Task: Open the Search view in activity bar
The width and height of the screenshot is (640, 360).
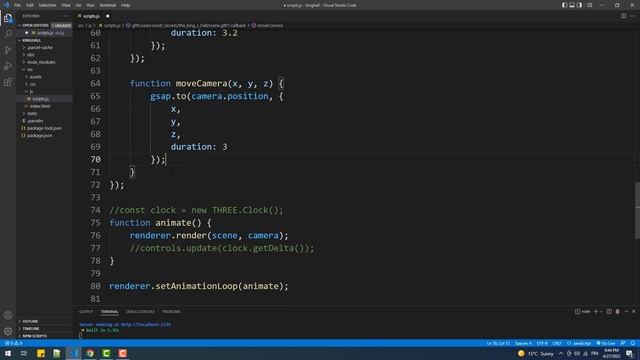Action: (x=8, y=34)
